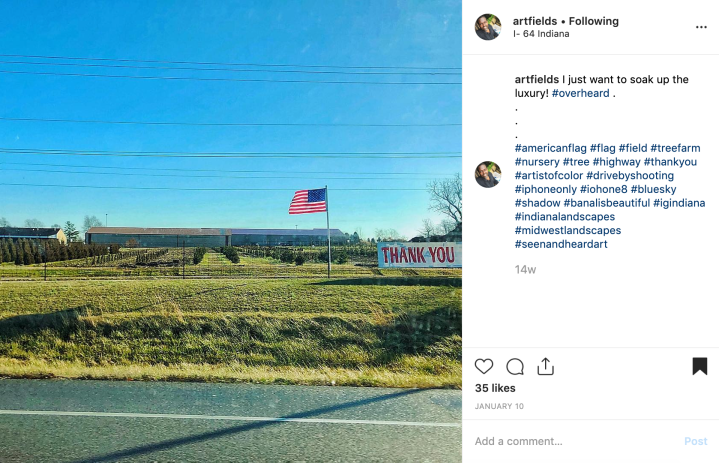Like the post with heart icon
Screen dimensions: 719x463
click(484, 367)
